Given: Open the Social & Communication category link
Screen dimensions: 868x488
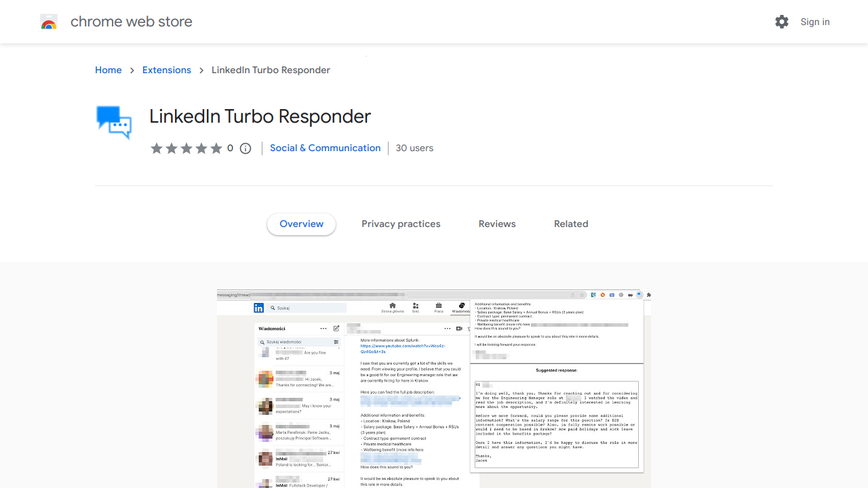Looking at the screenshot, I should click(x=325, y=148).
